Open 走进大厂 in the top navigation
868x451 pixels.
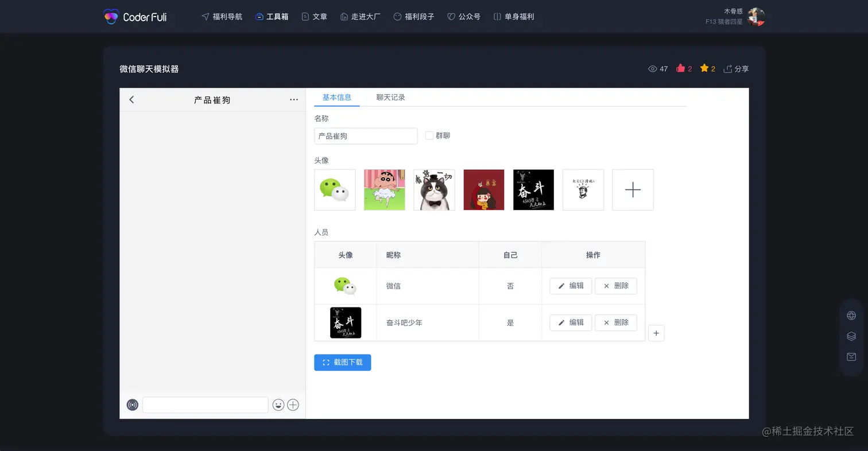click(x=360, y=17)
